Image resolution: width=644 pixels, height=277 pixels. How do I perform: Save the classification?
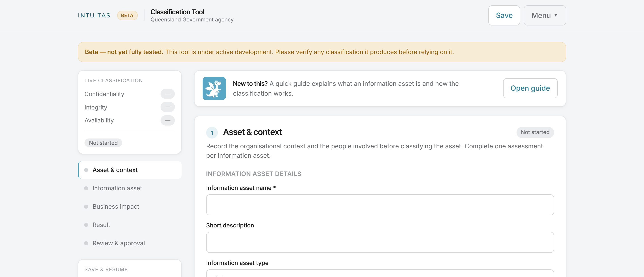tap(504, 15)
